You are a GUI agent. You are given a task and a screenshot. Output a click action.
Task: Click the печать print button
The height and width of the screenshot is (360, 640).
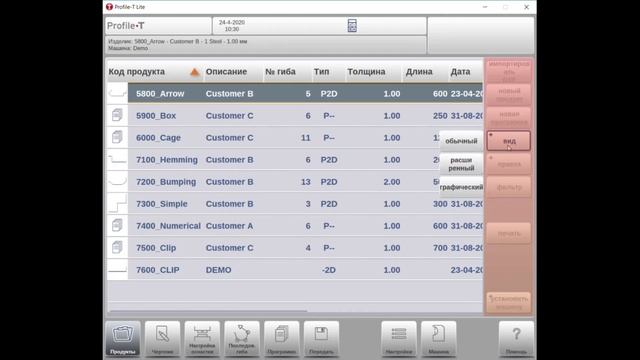pyautogui.click(x=509, y=233)
